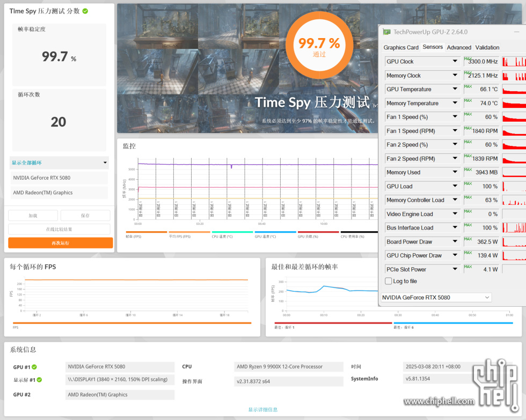526x420 pixels.
Task: Click the 保存 button
Action: pos(85,216)
